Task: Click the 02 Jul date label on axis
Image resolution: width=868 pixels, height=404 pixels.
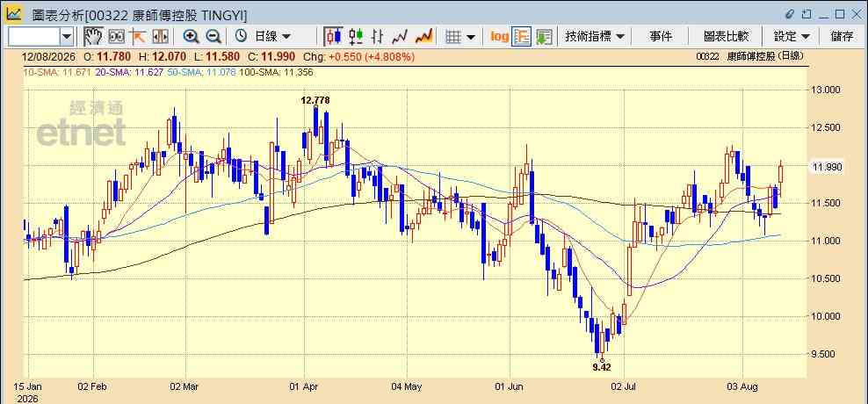Action: click(x=624, y=386)
